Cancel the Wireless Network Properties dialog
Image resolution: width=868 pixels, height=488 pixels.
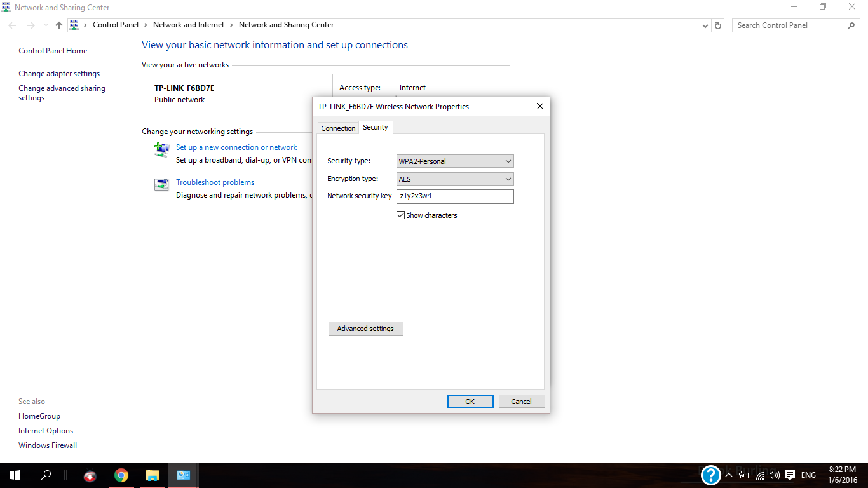[521, 402]
